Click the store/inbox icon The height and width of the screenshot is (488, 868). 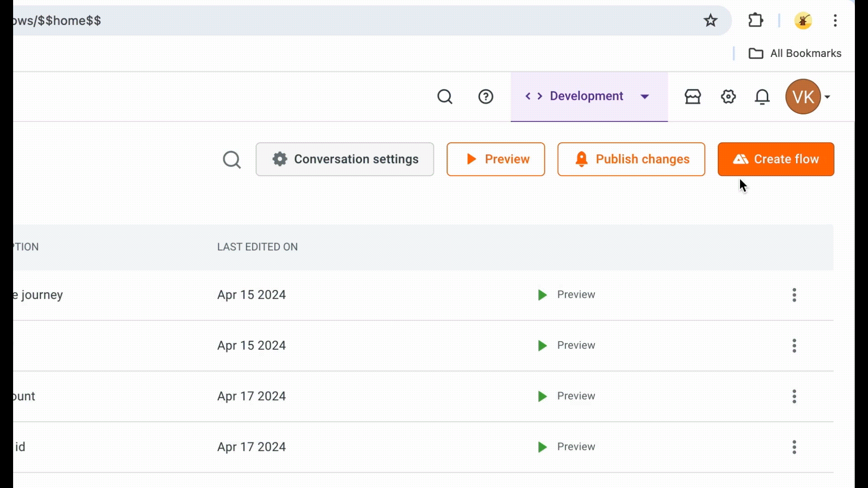click(693, 97)
